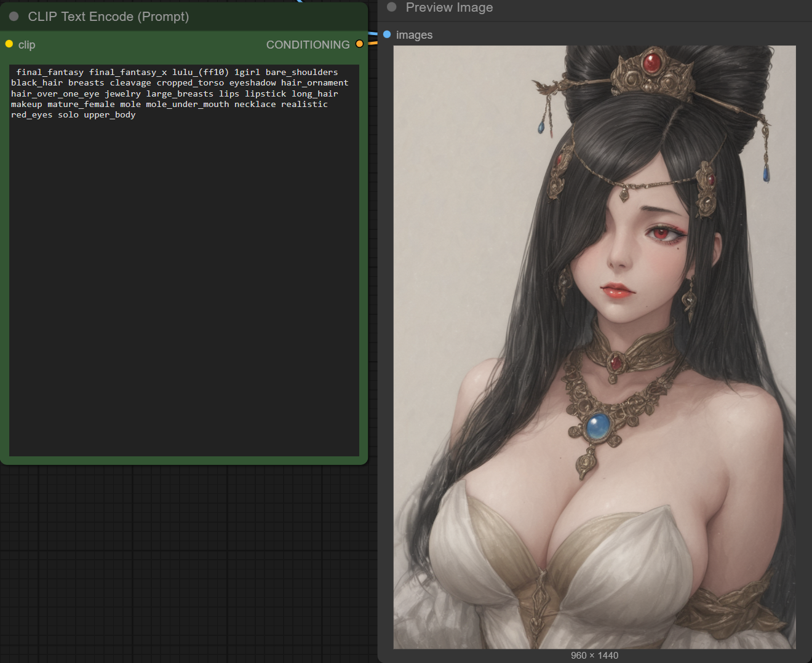Image resolution: width=812 pixels, height=663 pixels.
Task: Click the clip input label
Action: point(26,45)
